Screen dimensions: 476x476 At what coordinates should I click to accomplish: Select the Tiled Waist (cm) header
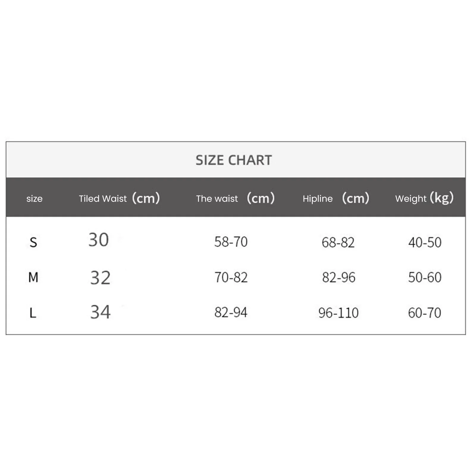coord(119,198)
